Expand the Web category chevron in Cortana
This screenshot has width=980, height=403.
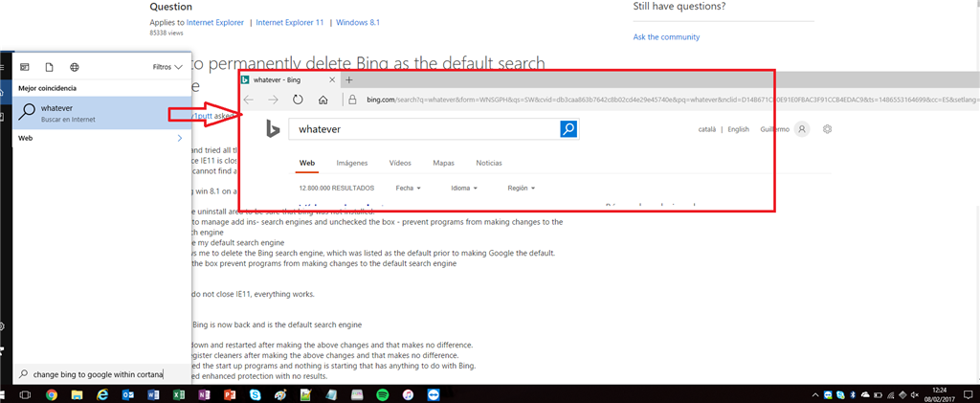tap(180, 138)
